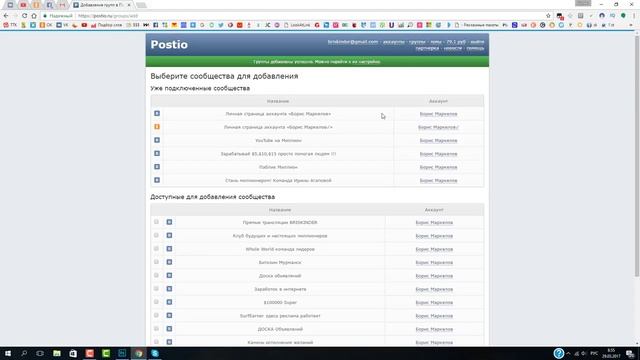
Task: Check the box for SurfEarner row
Action: pyautogui.click(x=156, y=315)
